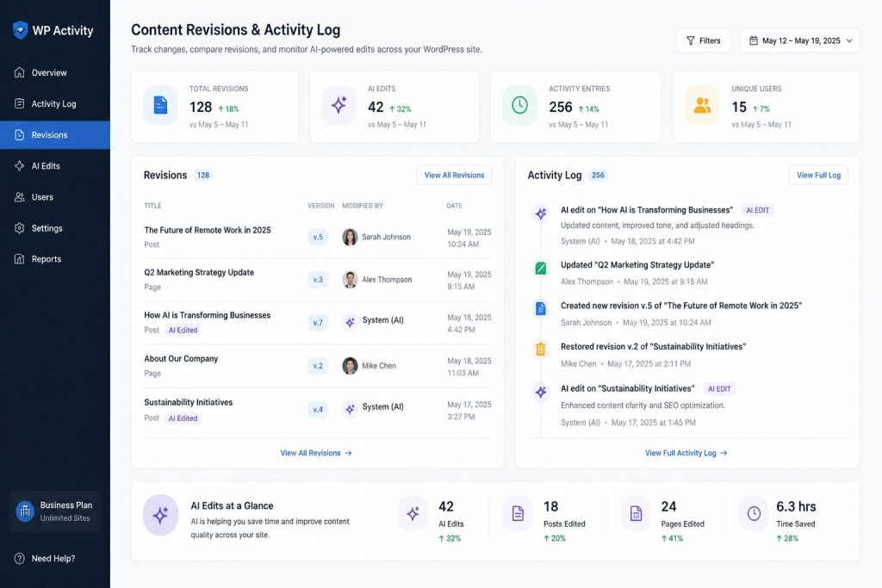Click the AI EDIT badge on How AI is Transforming entry

click(757, 210)
